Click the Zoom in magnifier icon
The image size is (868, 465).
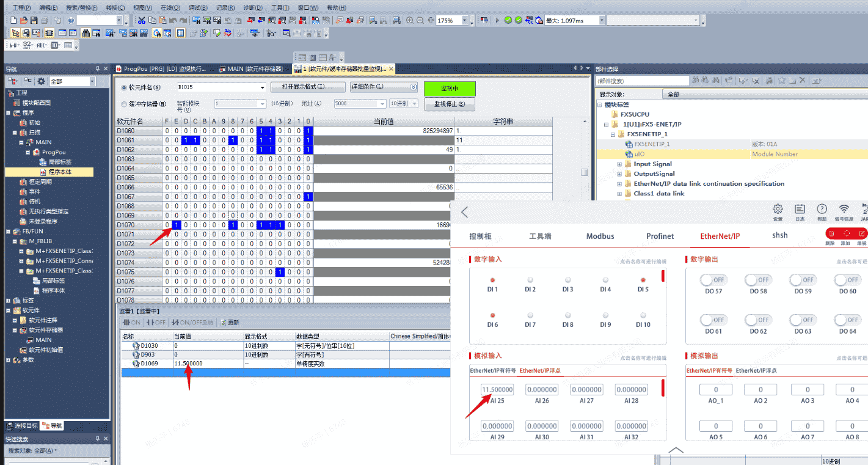click(410, 20)
